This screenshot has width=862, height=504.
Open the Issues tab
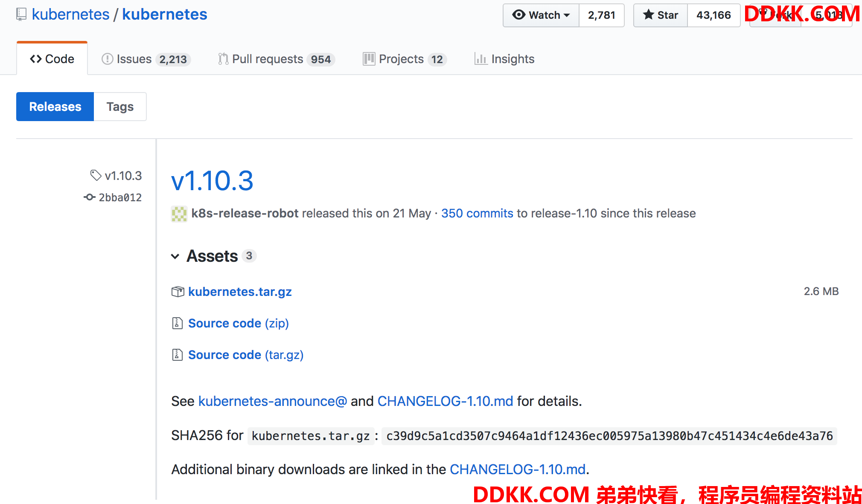[146, 59]
